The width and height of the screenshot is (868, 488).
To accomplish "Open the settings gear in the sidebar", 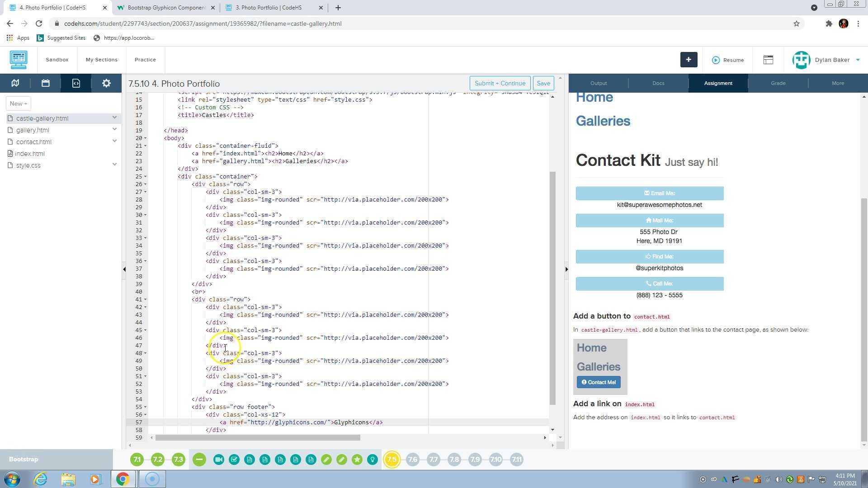I will point(106,83).
